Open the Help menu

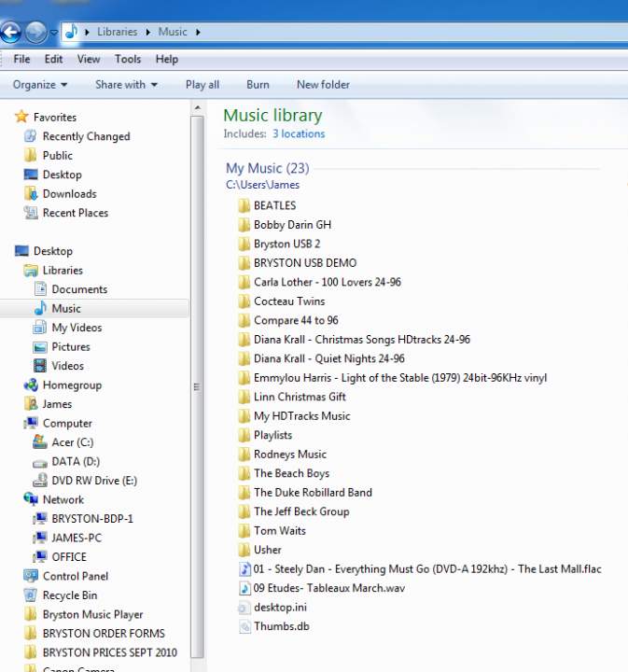[167, 59]
